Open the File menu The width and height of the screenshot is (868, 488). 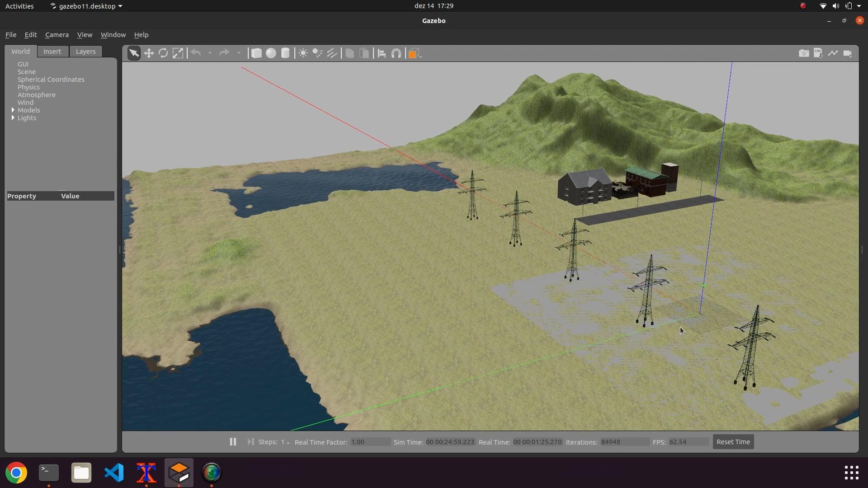[x=11, y=35]
